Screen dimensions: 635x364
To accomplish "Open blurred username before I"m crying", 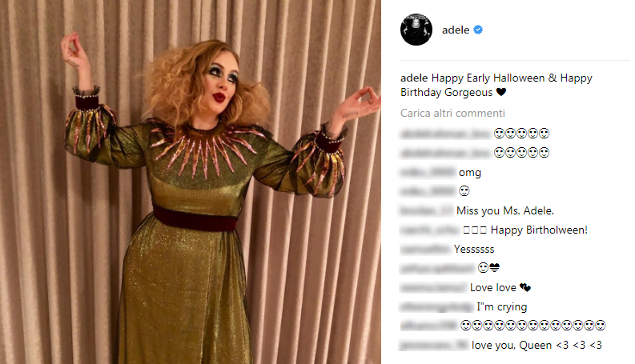I will (x=437, y=307).
